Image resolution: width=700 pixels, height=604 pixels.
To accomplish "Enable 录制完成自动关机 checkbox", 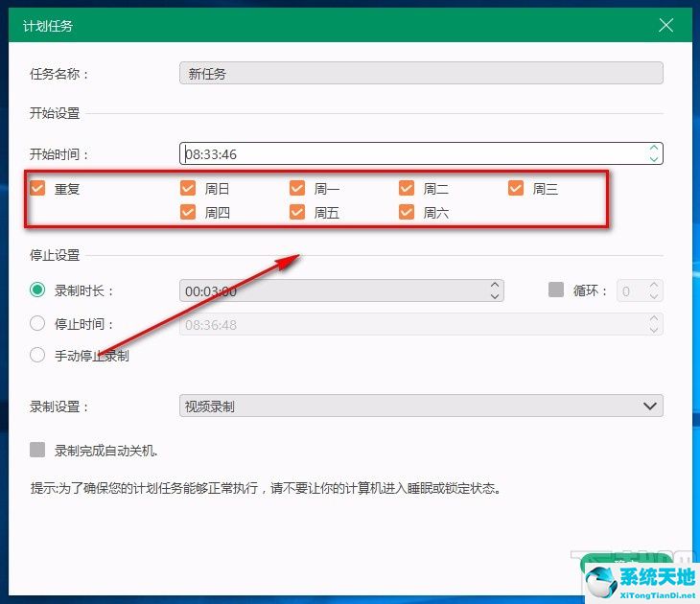I will (37, 450).
